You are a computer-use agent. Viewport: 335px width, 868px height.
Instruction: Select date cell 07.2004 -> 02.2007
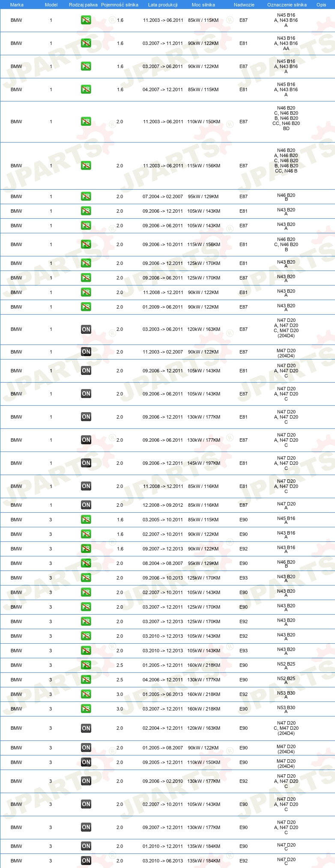[x=163, y=196]
